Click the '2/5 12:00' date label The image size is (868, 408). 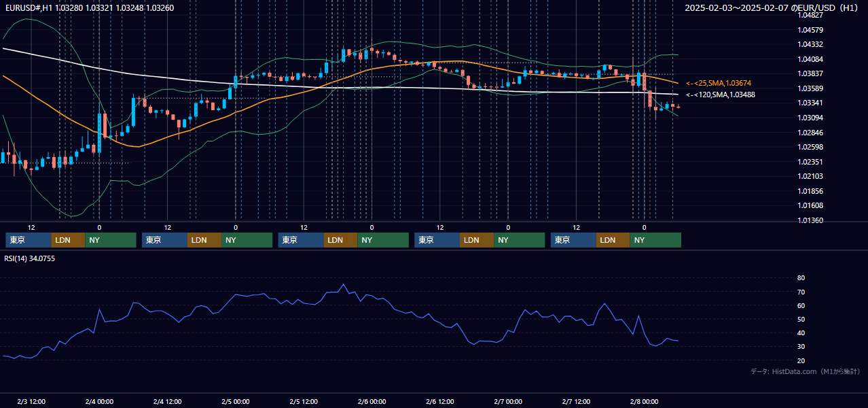[304, 401]
